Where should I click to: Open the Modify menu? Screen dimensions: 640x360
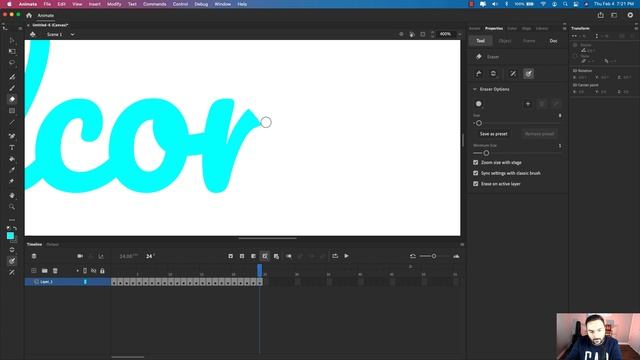coord(114,4)
